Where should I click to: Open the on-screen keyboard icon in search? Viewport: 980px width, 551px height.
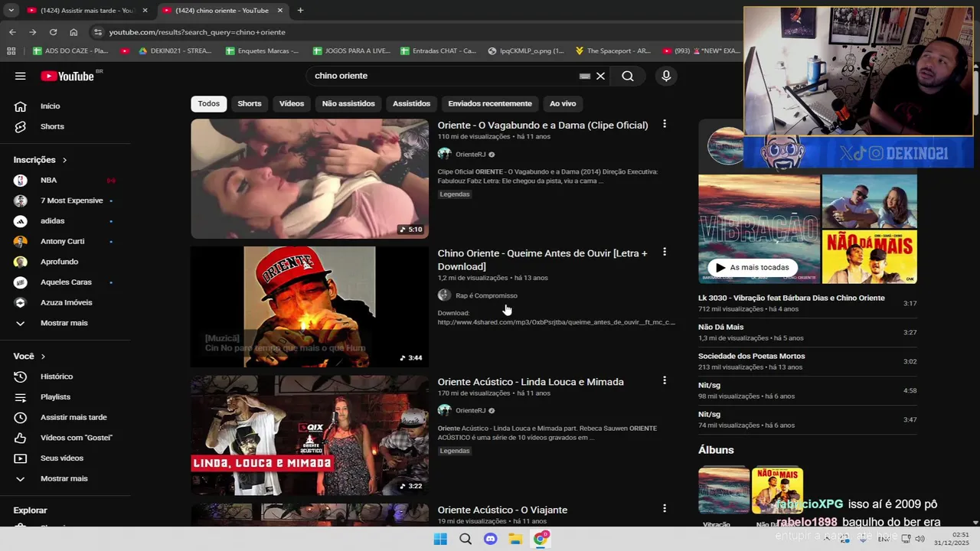(x=585, y=76)
